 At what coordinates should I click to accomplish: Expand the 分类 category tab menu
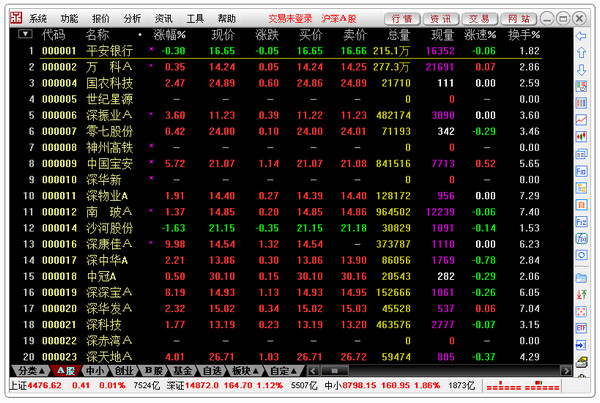pyautogui.click(x=31, y=370)
